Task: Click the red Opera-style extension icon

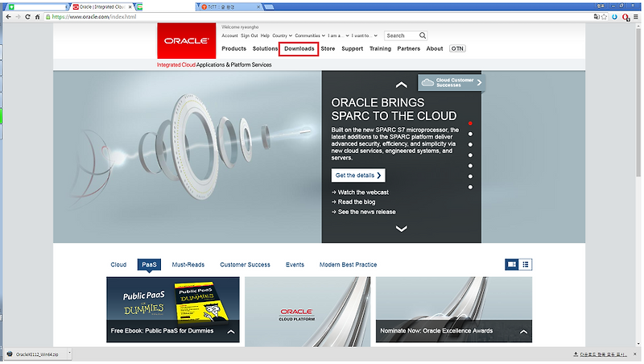Action: point(625,17)
